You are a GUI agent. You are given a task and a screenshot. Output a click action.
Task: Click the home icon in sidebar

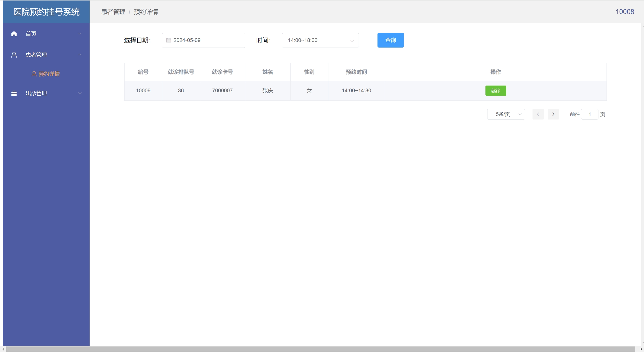click(x=14, y=34)
